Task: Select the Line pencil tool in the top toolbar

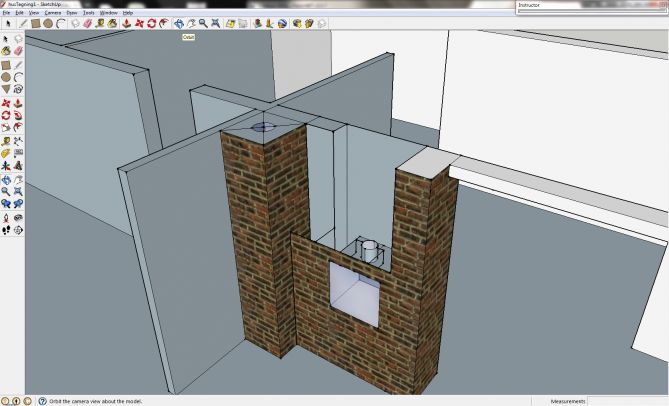Action: (x=22, y=23)
